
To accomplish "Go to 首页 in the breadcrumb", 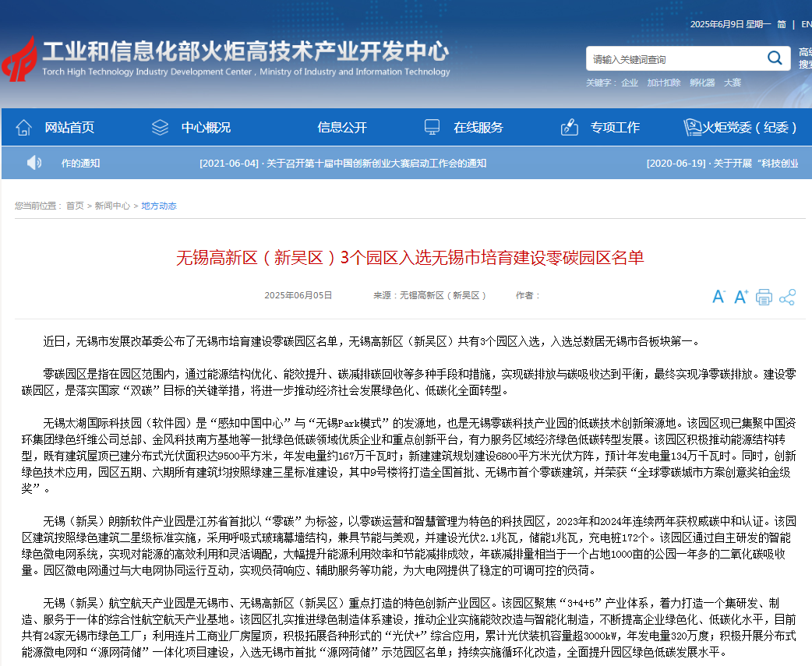I will point(75,206).
